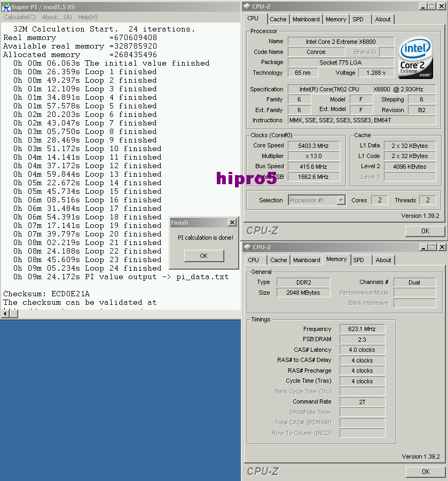Close the Finish dialog with the X button
448x481 pixels.
[x=232, y=223]
